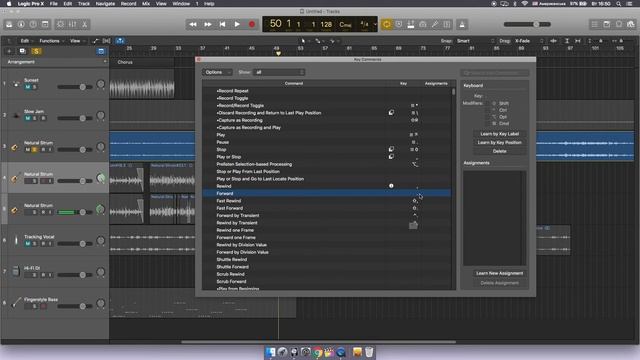Click Duplicate Track icon
Image resolution: width=640 pixels, height=360 pixels.
click(x=22, y=51)
